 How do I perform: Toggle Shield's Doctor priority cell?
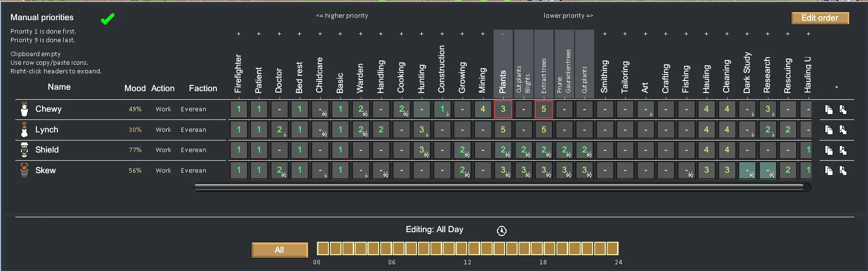coord(280,150)
